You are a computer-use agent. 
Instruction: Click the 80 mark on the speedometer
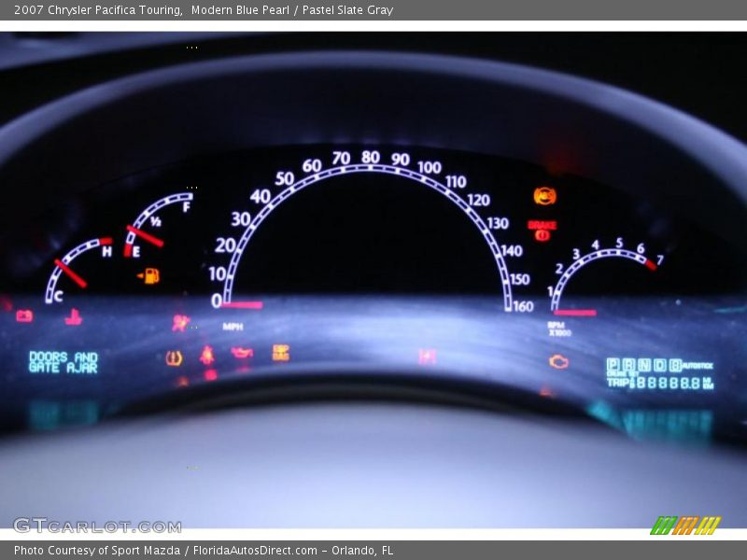[371, 157]
